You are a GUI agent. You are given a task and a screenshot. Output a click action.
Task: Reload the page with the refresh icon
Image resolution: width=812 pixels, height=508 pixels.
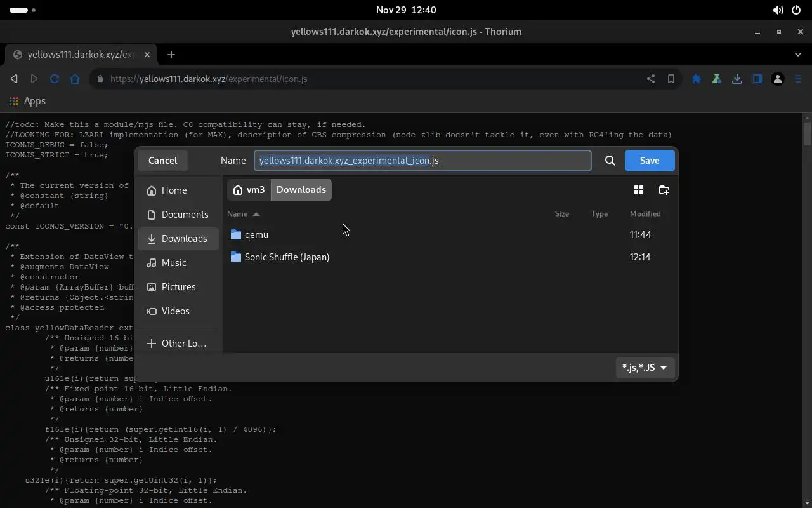coord(55,79)
